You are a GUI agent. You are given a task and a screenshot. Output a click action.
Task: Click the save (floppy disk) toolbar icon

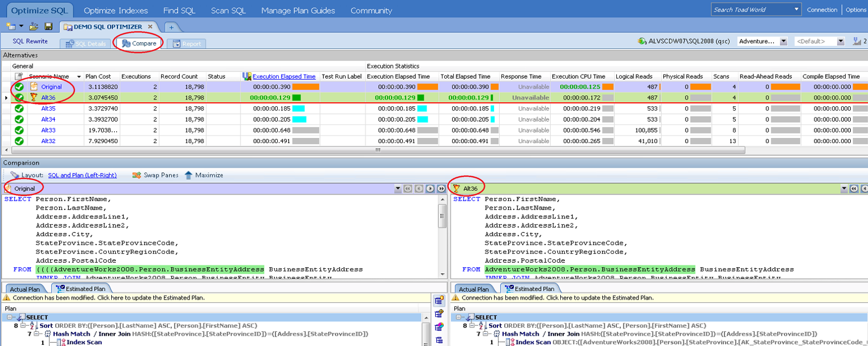[x=48, y=26]
